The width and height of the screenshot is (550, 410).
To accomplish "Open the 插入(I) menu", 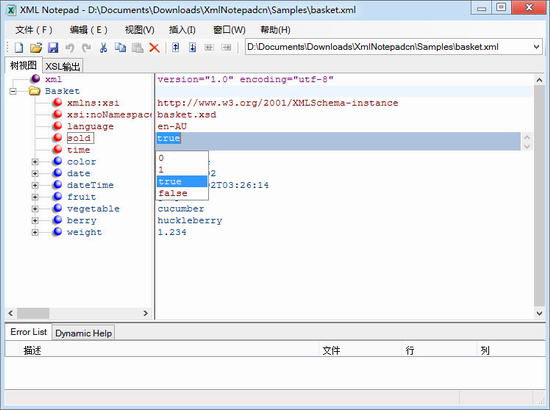I will [182, 30].
